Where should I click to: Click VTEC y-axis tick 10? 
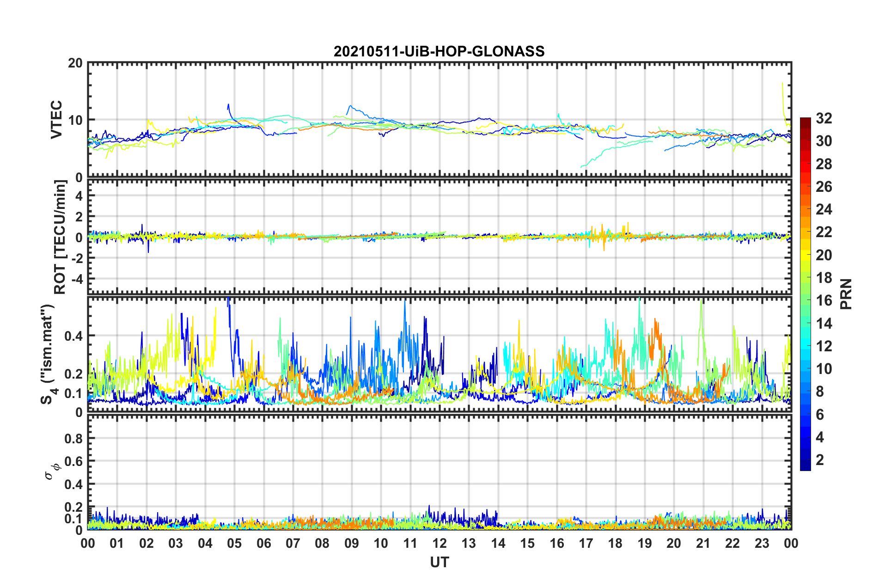(75, 120)
